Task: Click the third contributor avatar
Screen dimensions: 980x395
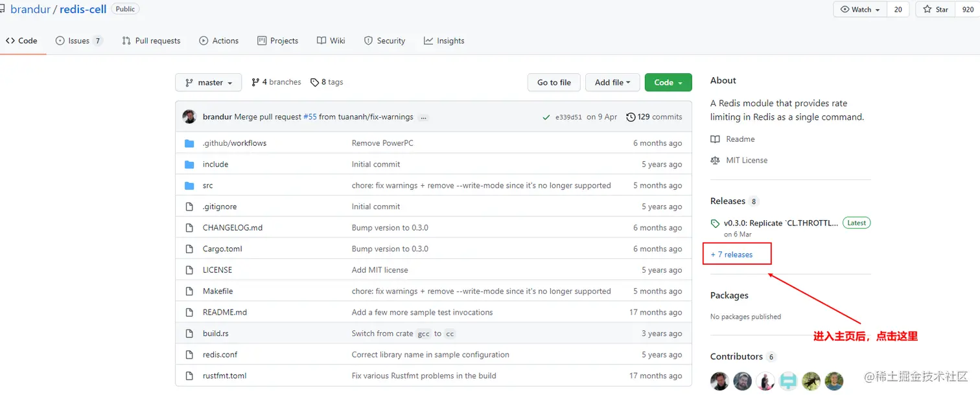Action: click(x=765, y=381)
